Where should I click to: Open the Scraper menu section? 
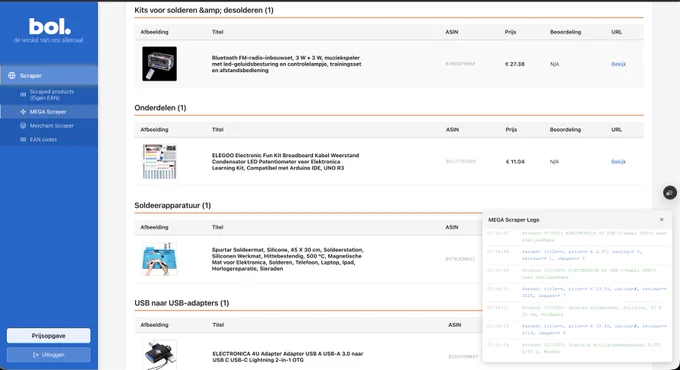[x=49, y=75]
